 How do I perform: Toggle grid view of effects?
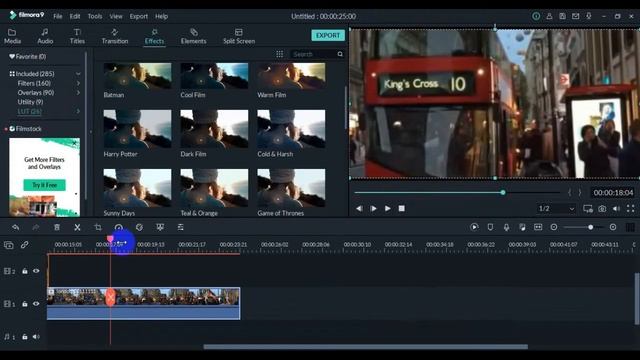click(280, 54)
